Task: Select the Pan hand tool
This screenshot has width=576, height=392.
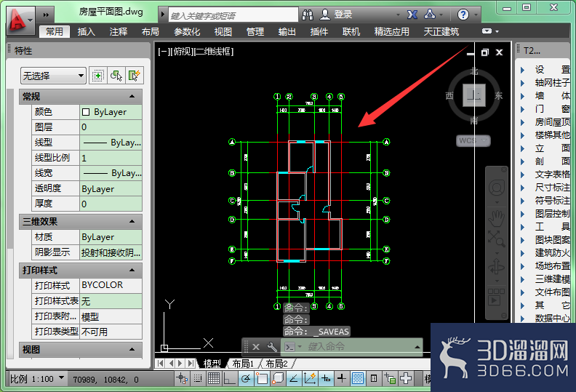Action: coord(496,218)
